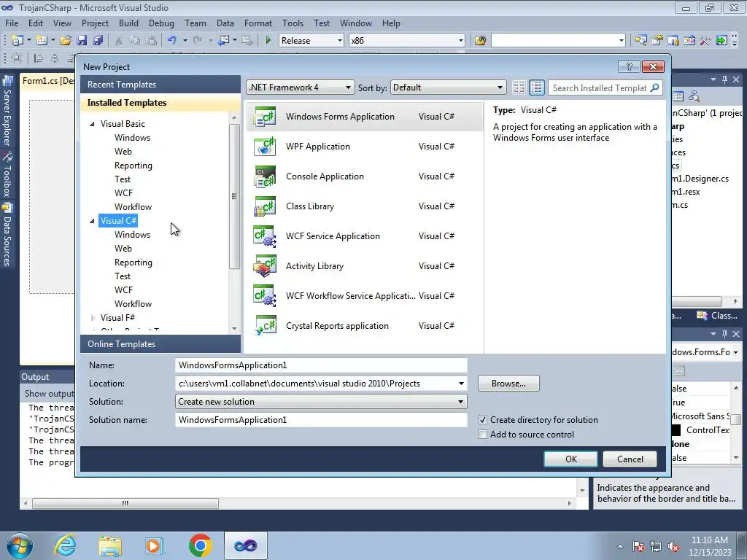The width and height of the screenshot is (747, 560).
Task: Start debugging with the green play icon
Action: (x=268, y=41)
